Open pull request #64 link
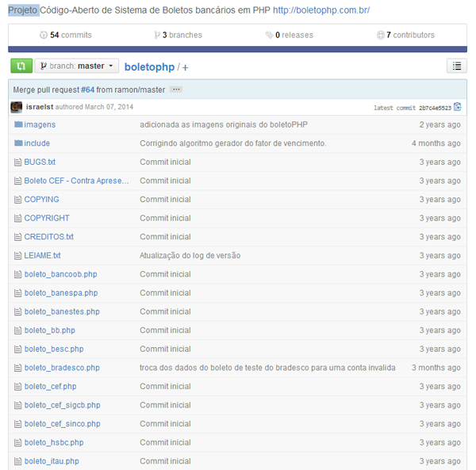 coord(88,90)
